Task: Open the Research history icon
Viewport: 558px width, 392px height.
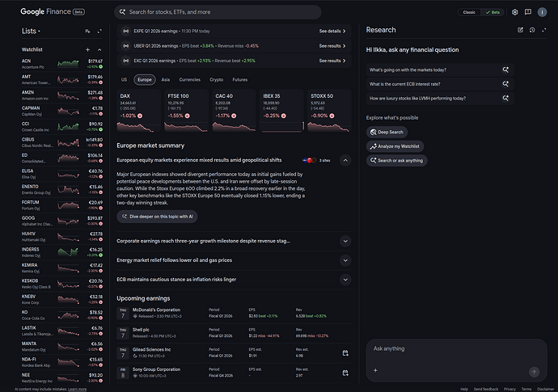Action: 532,30
